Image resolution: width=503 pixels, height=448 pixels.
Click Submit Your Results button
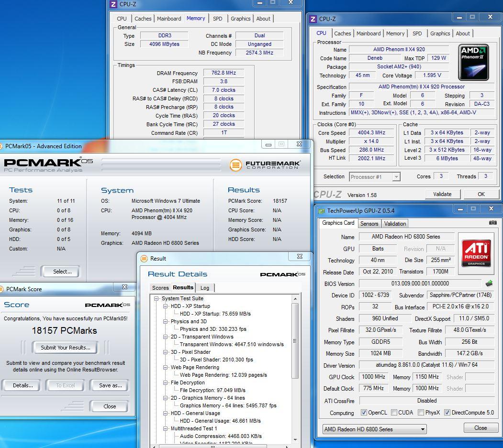tap(65, 348)
